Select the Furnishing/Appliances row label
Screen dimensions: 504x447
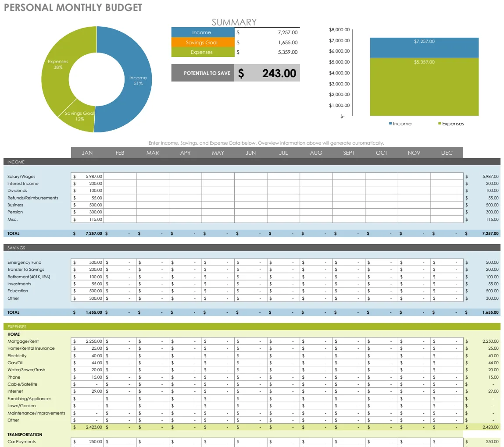pyautogui.click(x=29, y=398)
